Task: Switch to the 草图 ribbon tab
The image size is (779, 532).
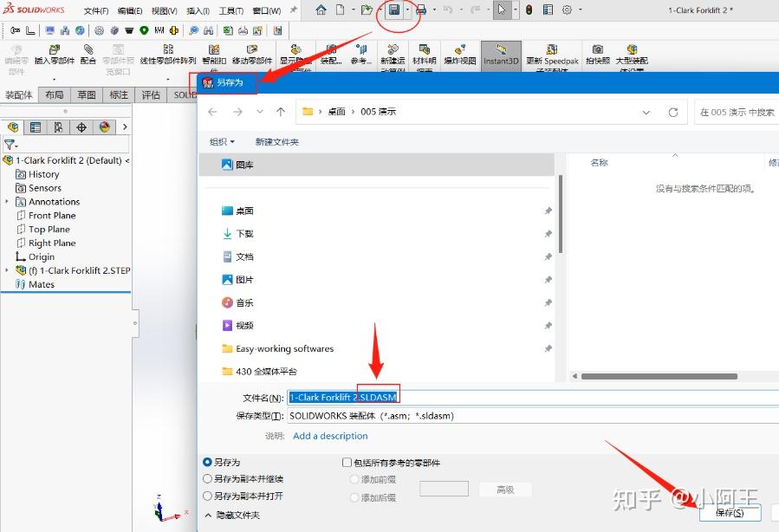Action: pyautogui.click(x=86, y=94)
